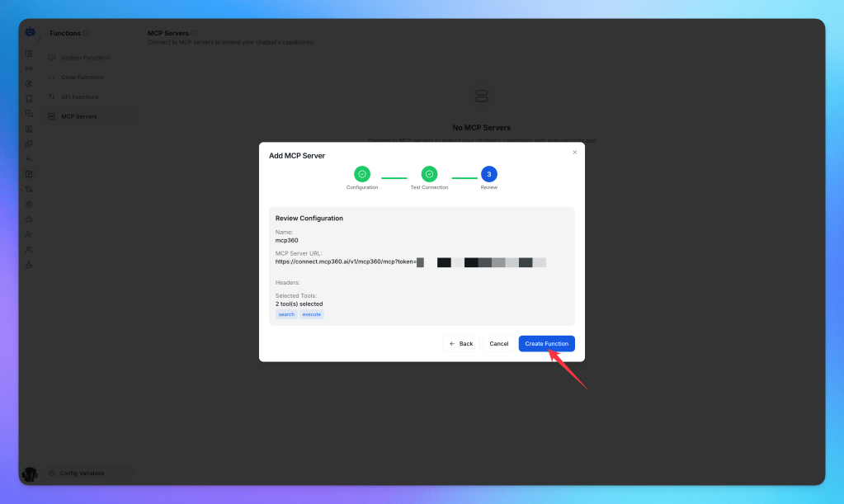Click the settings gear icon in left rail
This screenshot has height=504, width=844.
point(29,204)
